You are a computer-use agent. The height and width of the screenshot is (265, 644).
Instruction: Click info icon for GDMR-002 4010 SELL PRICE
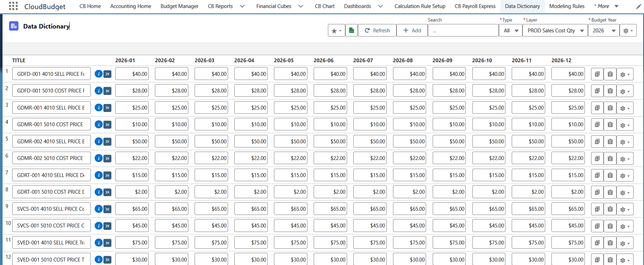click(x=99, y=142)
